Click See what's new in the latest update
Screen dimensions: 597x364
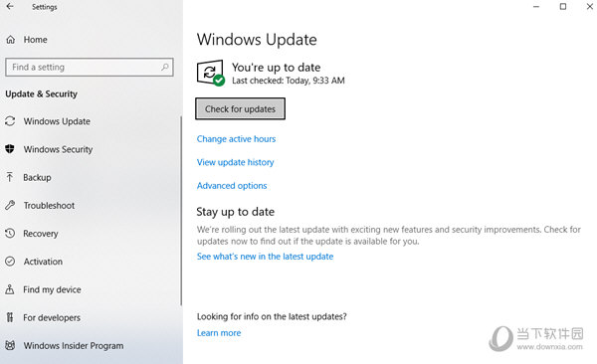click(x=265, y=257)
